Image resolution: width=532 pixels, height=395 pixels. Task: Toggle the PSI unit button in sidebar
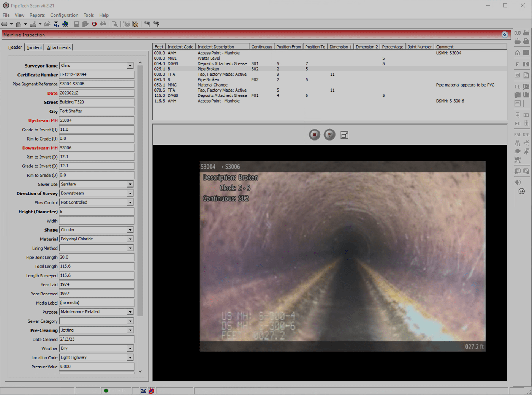[517, 134]
